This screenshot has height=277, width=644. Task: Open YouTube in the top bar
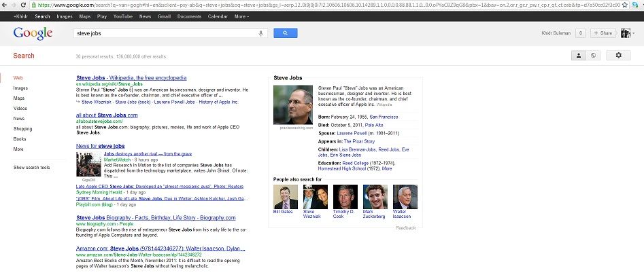pos(123,16)
